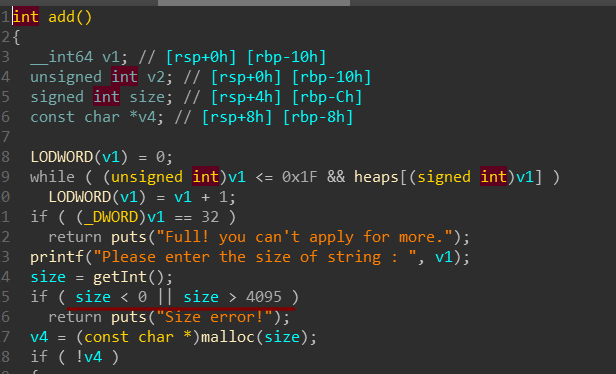616x374 pixels.
Task: Click the "Full! you can't apply for more." string
Action: [305, 237]
